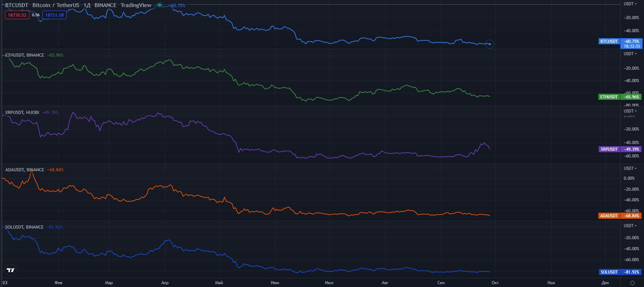Screen dimensions: 644x287
Task: Click the -65.96% value in ETHUSDT legend
Action: pos(55,55)
